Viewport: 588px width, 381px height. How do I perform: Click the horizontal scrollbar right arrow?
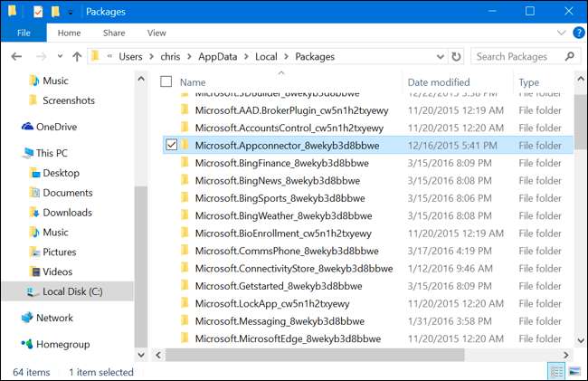pos(566,355)
